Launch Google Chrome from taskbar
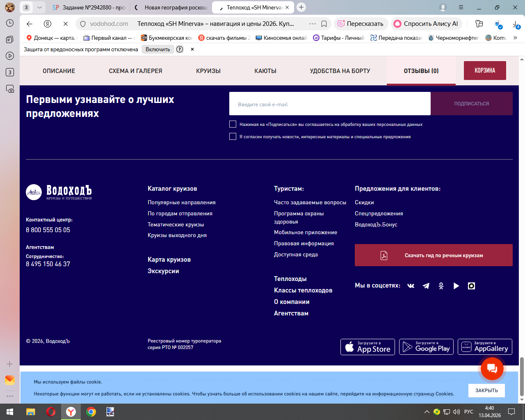Image resolution: width=525 pixels, height=420 pixels. [91, 412]
